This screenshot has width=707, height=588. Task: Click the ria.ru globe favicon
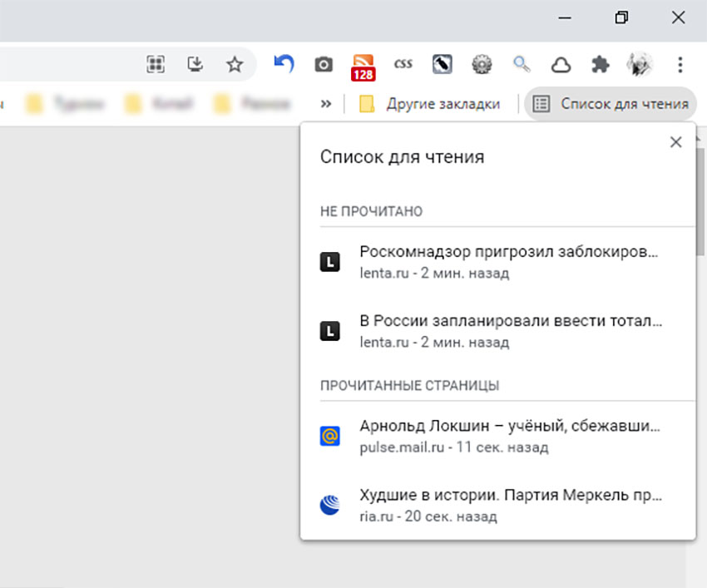[x=330, y=505]
